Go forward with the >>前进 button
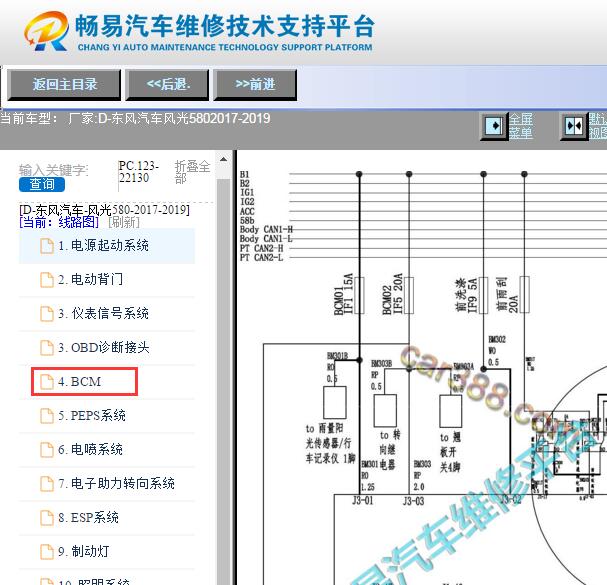Screen dimensions: 607x585 255,84
